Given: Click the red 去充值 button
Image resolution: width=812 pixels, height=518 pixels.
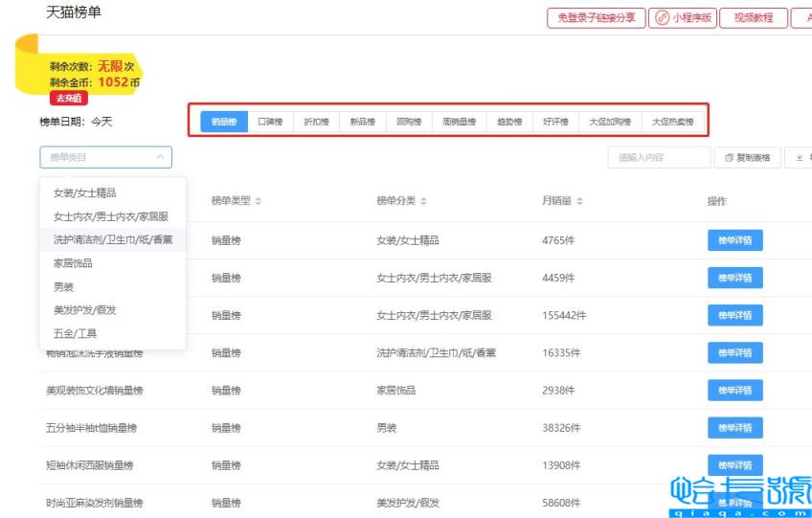Looking at the screenshot, I should (69, 98).
